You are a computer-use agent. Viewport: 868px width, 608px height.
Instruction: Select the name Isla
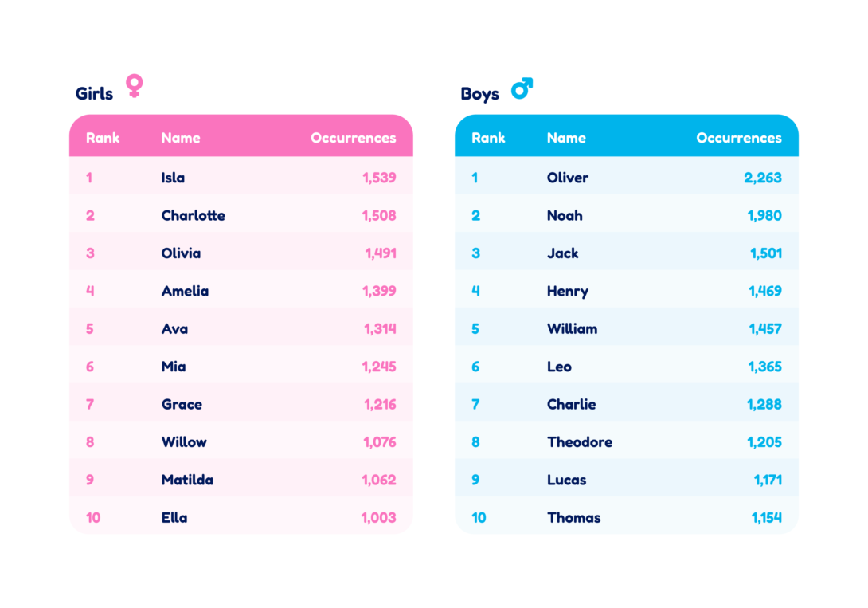tap(173, 178)
